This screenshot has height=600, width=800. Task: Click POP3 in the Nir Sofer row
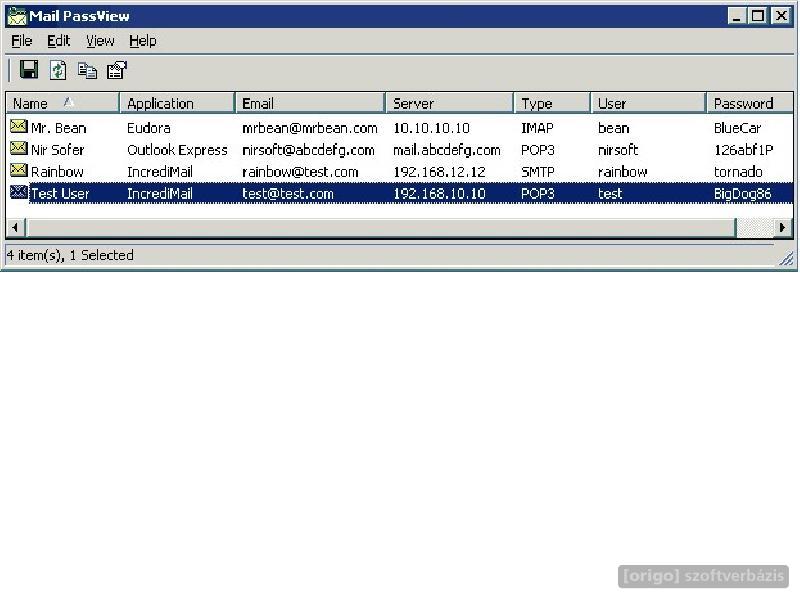click(x=538, y=150)
